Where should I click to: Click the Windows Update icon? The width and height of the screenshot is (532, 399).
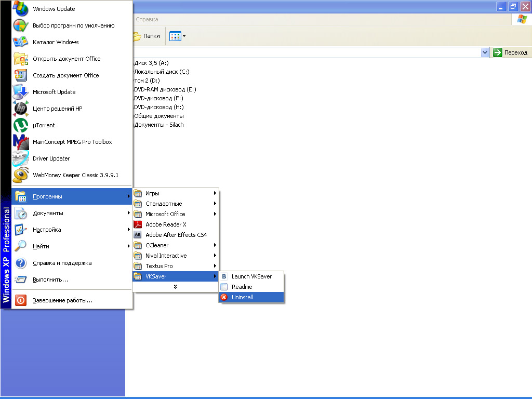[x=21, y=9]
